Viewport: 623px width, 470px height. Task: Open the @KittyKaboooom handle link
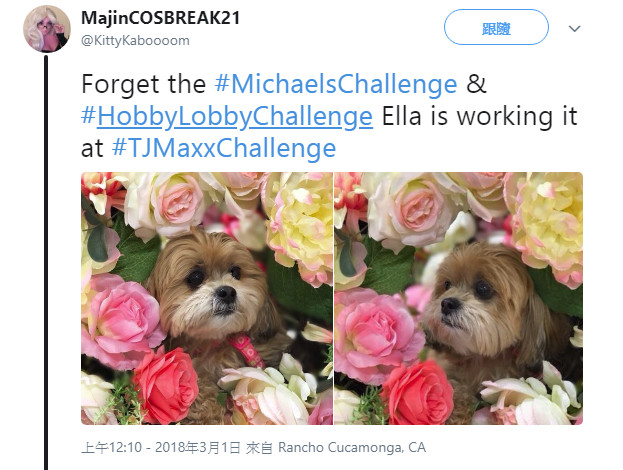pos(135,41)
